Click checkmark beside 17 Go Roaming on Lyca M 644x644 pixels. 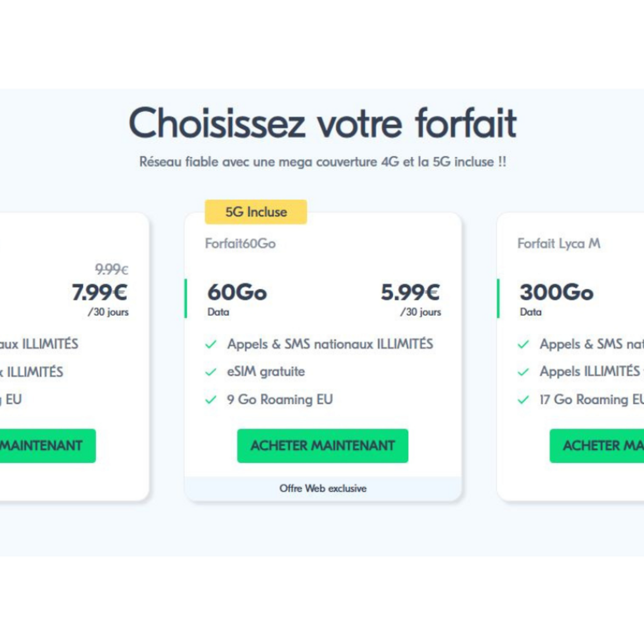[523, 400]
